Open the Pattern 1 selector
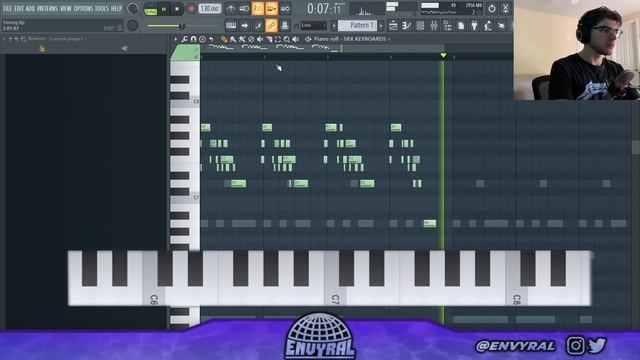This screenshot has width=640, height=360. (x=358, y=25)
